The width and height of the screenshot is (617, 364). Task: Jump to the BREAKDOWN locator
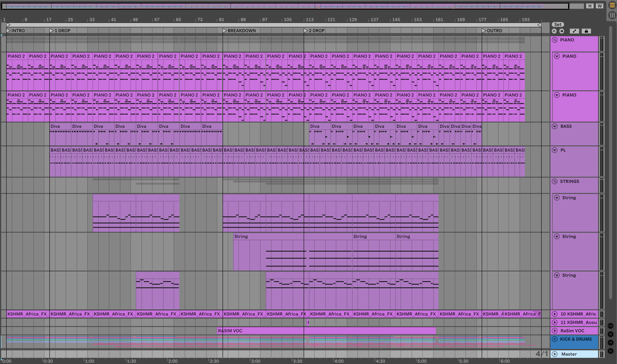pyautogui.click(x=225, y=31)
